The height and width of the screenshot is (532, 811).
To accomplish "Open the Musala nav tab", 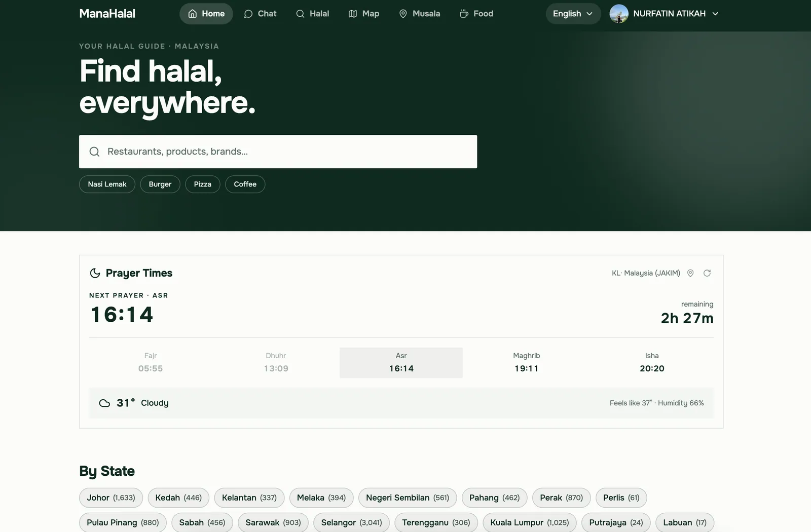I will (x=420, y=14).
